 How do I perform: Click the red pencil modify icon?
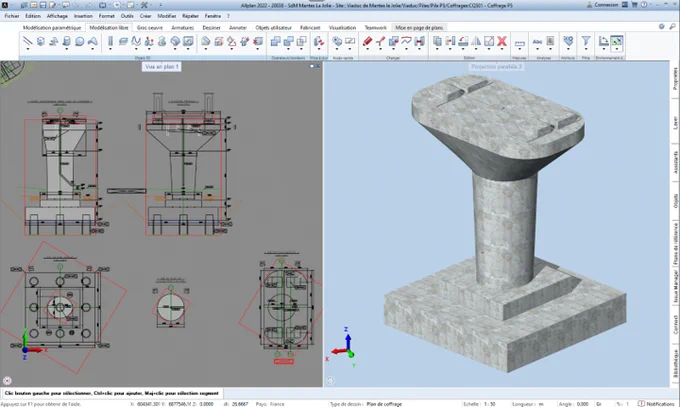pyautogui.click(x=367, y=41)
